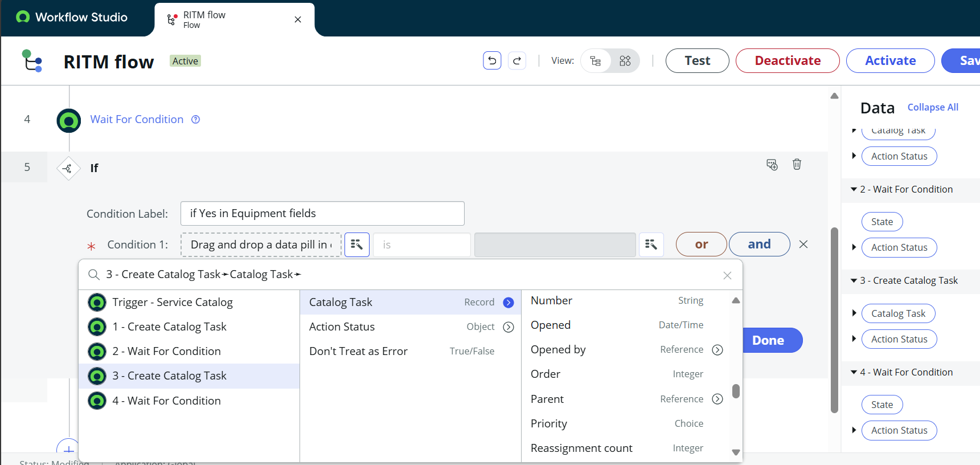Click the help icon beside Wait For Condition
Image resolution: width=980 pixels, height=465 pixels.
[x=195, y=119]
